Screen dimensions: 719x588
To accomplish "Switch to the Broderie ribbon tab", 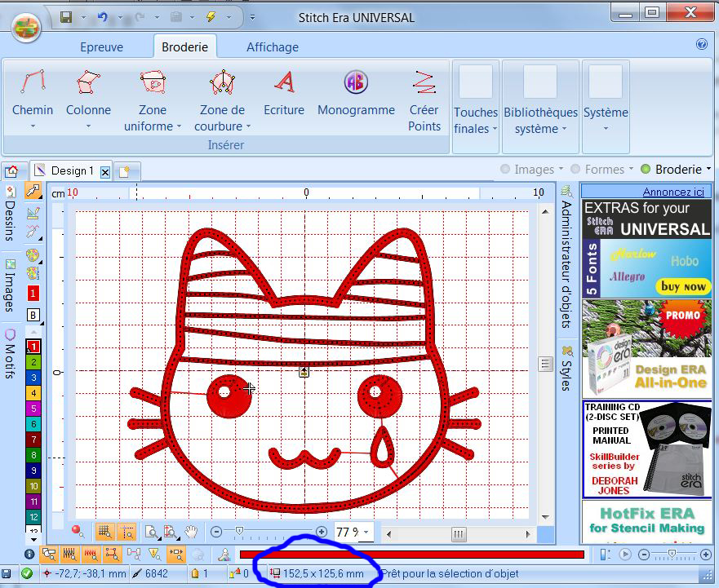I will point(184,46).
